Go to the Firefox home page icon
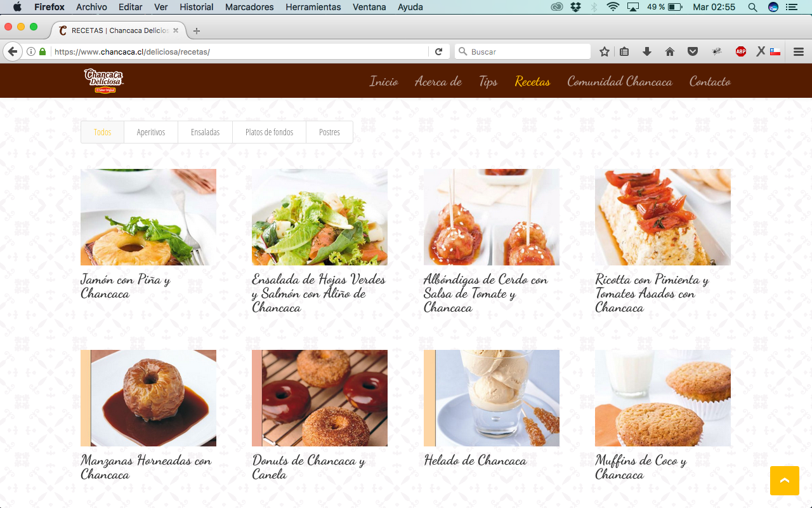 [670, 51]
